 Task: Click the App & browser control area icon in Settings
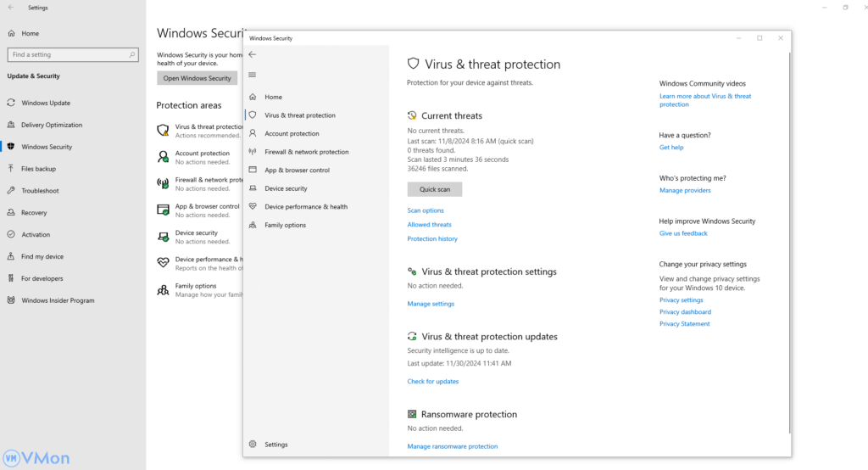(x=164, y=210)
